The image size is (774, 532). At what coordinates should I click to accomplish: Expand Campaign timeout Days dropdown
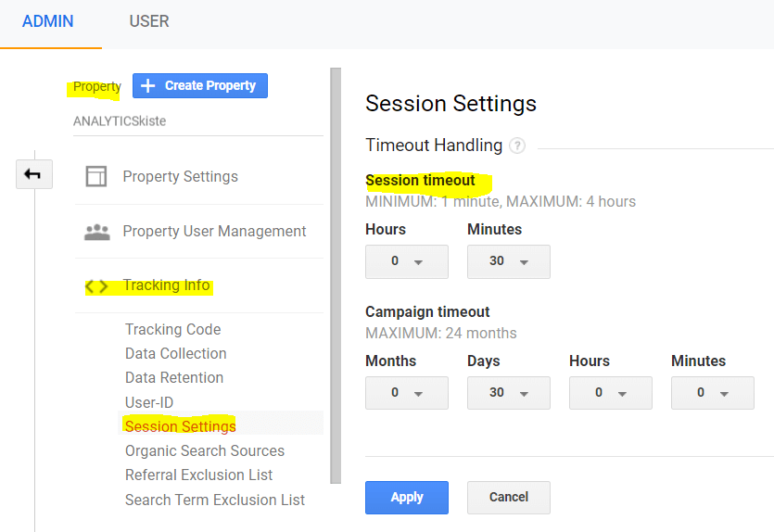(508, 393)
